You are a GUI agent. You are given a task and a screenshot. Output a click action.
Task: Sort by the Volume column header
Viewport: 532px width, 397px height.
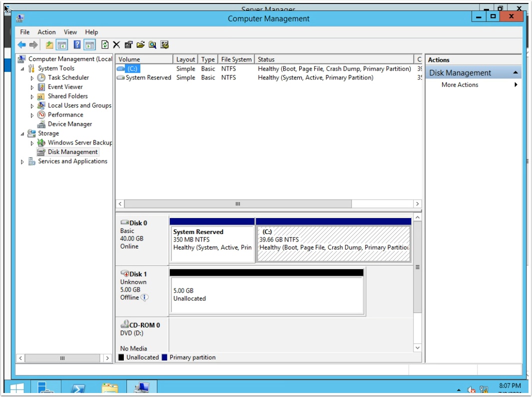(144, 59)
